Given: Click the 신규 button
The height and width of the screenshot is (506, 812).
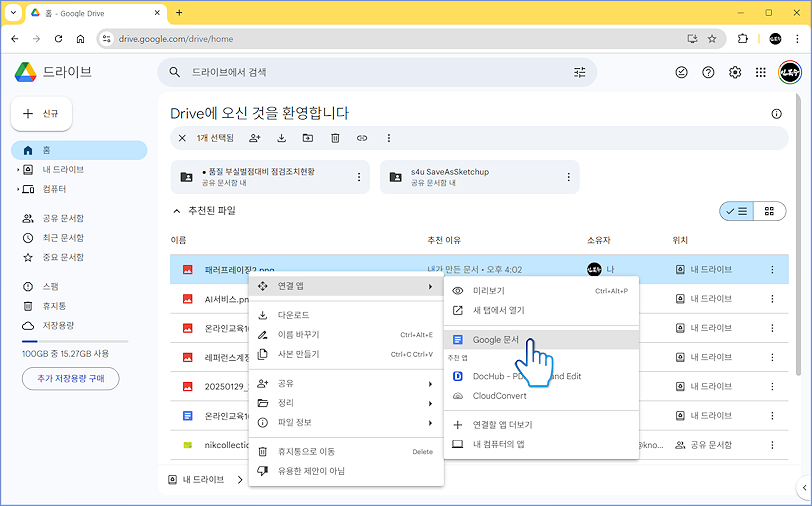Looking at the screenshot, I should tap(41, 113).
